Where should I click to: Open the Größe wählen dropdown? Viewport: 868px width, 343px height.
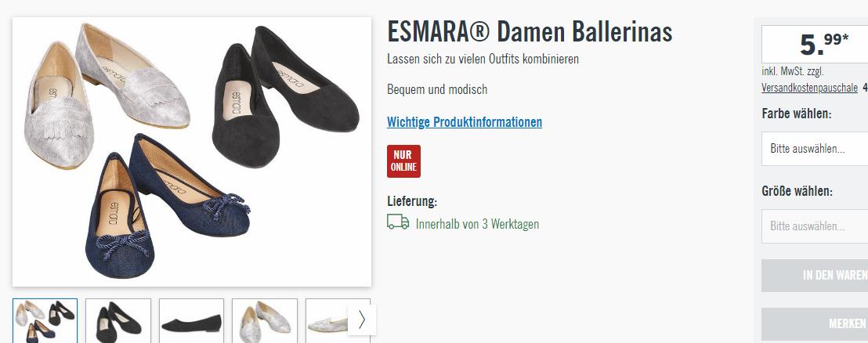coord(815,226)
